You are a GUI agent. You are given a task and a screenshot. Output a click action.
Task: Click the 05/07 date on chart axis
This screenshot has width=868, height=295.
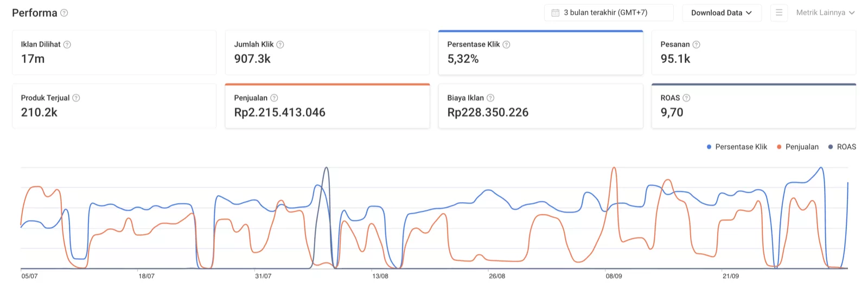(30, 276)
